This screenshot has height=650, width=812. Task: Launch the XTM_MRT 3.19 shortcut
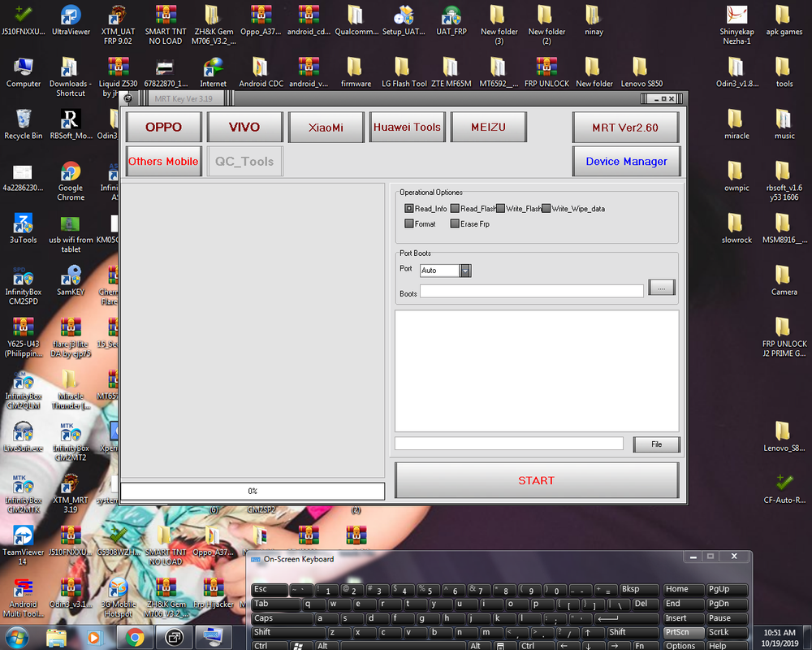pyautogui.click(x=71, y=493)
